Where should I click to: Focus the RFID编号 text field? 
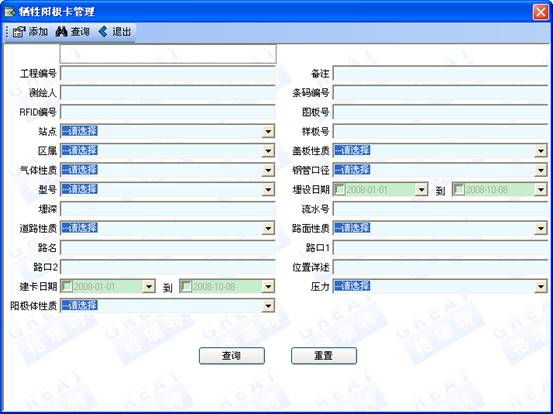click(168, 112)
